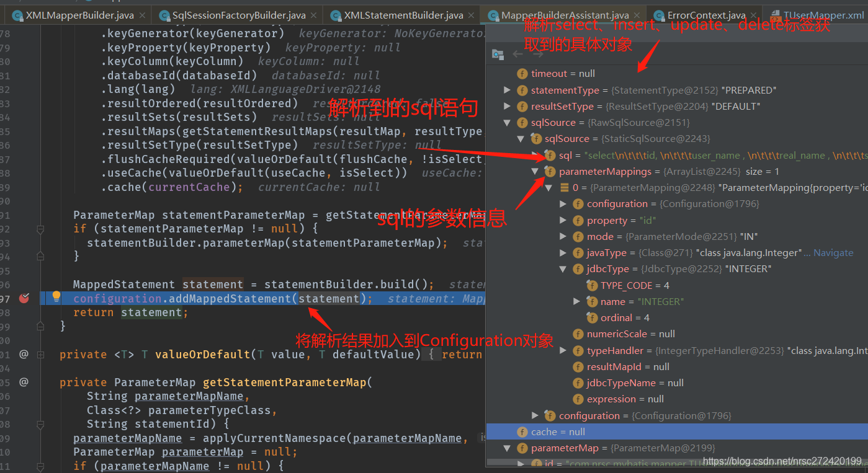
Task: Click field icon next to jdbcType
Action: point(578,268)
